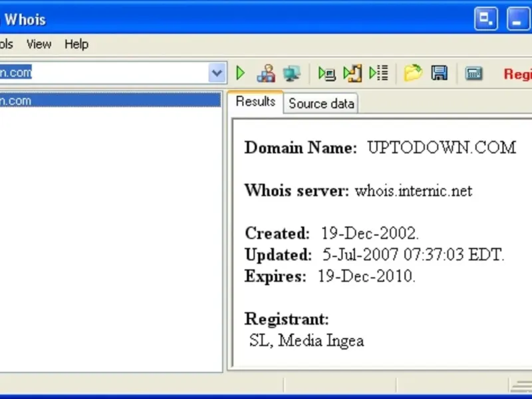Click the people network lookup icon
Screen dimensions: 532x399
tap(265, 73)
